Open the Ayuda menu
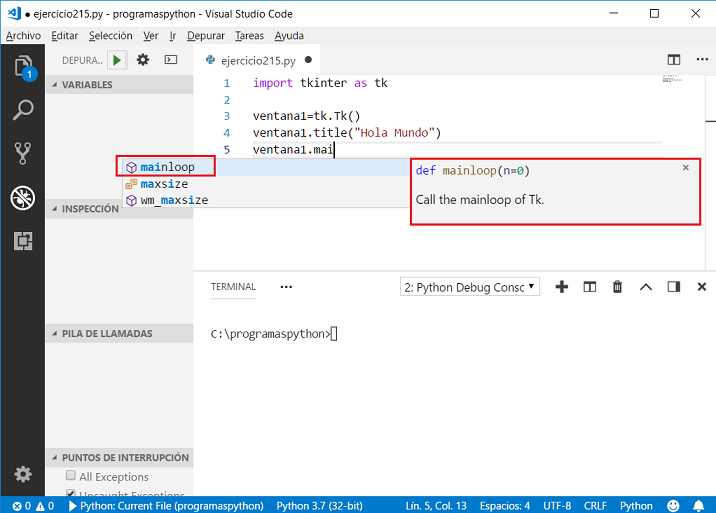Viewport: 716px width, 513px height. [289, 36]
